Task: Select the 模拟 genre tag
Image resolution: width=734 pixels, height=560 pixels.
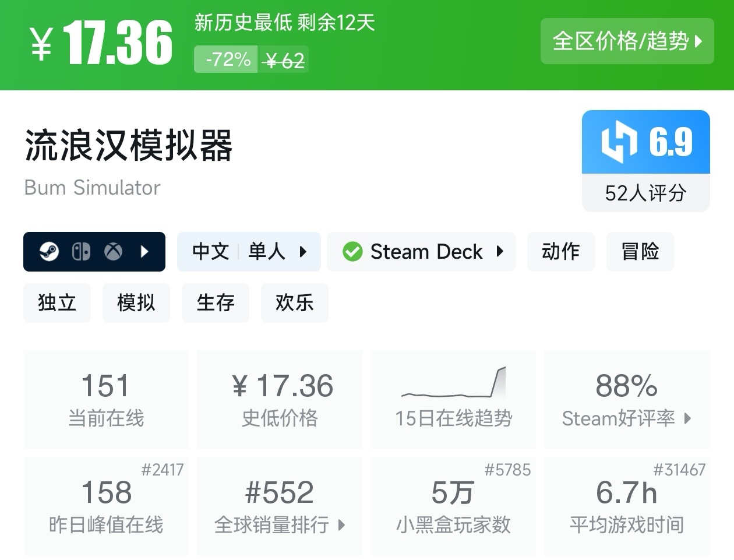Action: [x=136, y=303]
